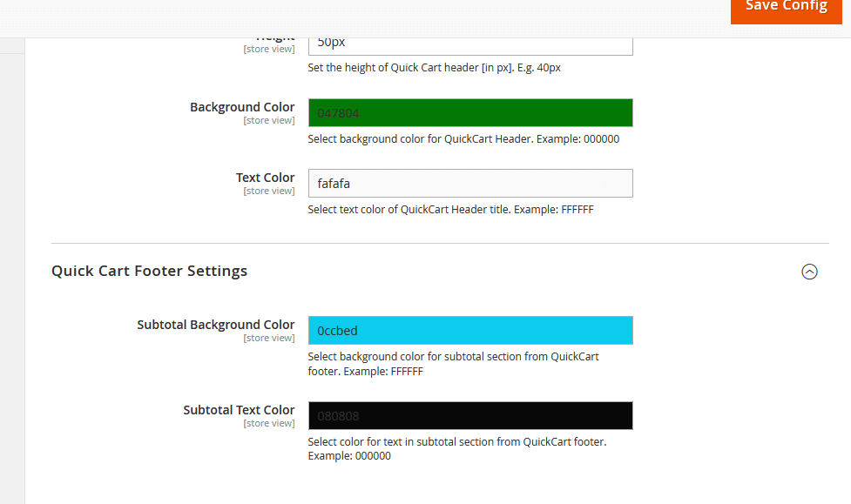Click the Save Config button
Image resolution: width=851 pixels, height=504 pixels.
[786, 9]
